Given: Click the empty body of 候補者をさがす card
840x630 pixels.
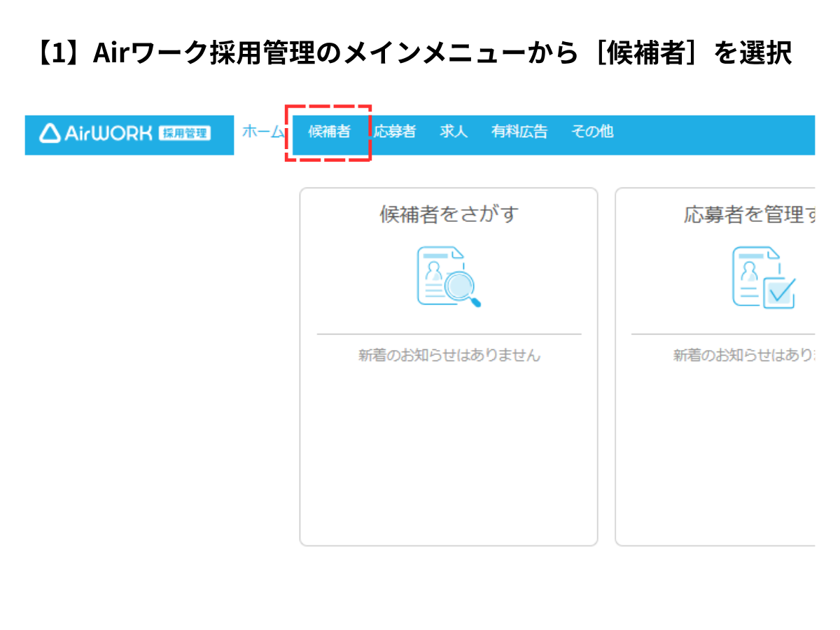Looking at the screenshot, I should coord(449,455).
